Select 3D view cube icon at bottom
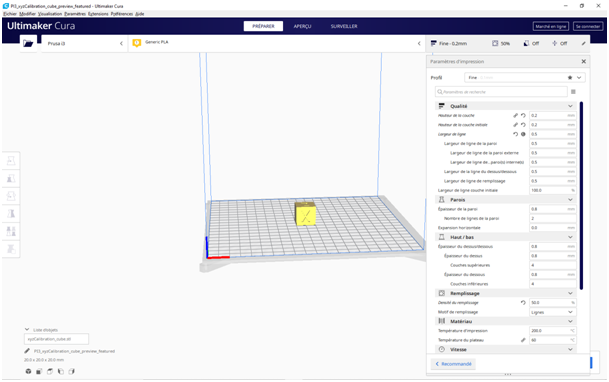The height and width of the screenshot is (382, 609). (x=28, y=372)
